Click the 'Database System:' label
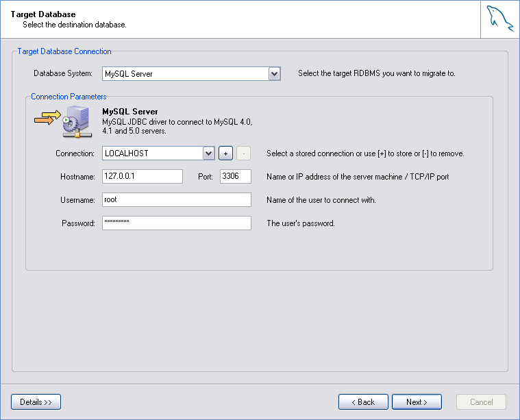The image size is (520, 420). point(63,73)
